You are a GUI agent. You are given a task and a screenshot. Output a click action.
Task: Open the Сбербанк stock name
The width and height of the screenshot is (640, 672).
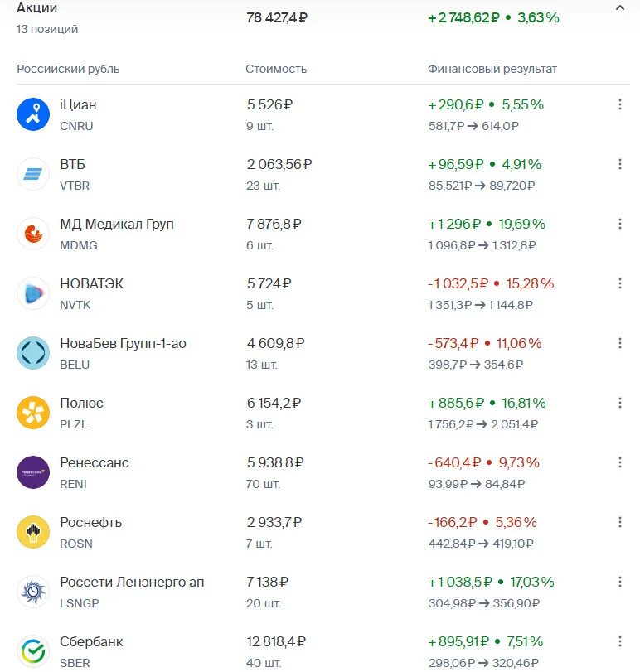[x=91, y=641]
